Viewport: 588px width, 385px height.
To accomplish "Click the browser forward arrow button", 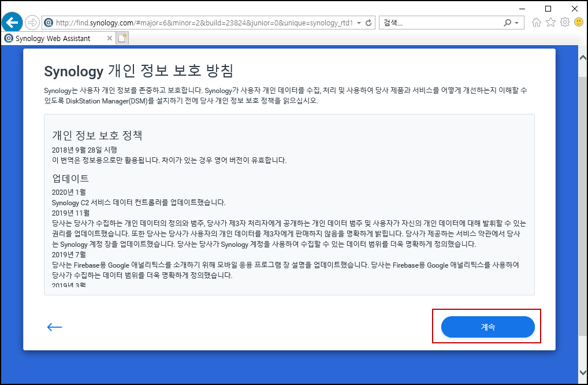I will [x=32, y=23].
